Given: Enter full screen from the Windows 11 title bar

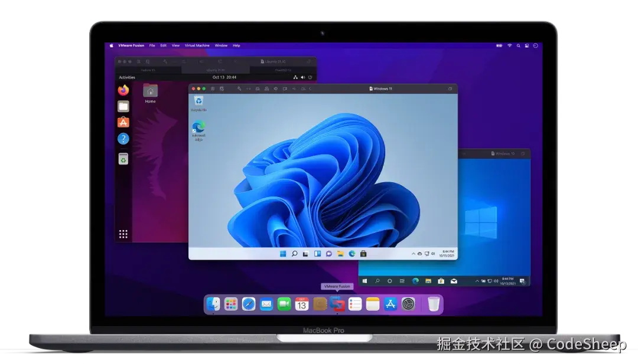Looking at the screenshot, I should [450, 88].
